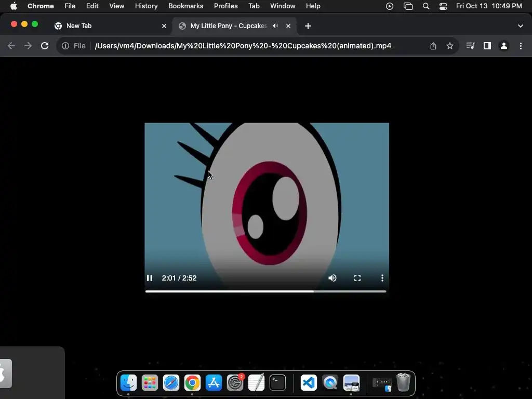Open System Settings from the Dock
532x399 pixels.
(x=235, y=383)
